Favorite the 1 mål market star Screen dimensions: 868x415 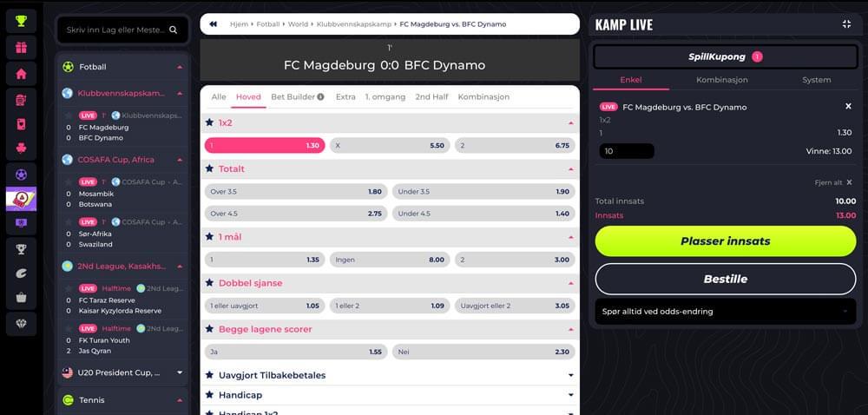209,237
